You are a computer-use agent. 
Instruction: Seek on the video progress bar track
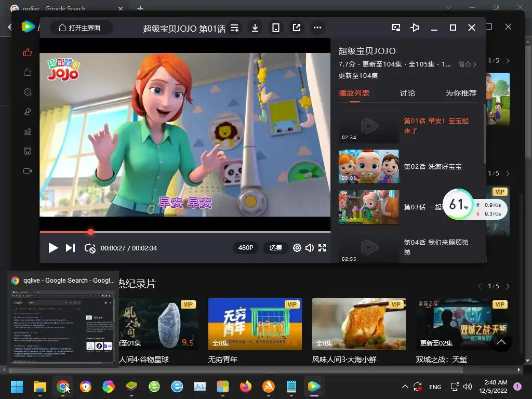185,232
